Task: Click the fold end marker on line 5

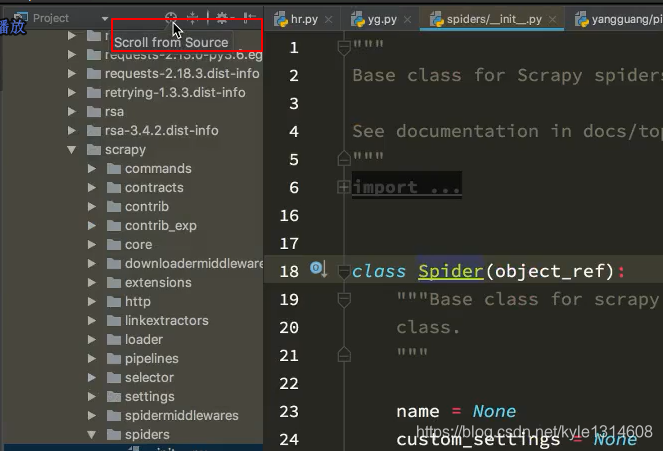Action: click(x=344, y=159)
